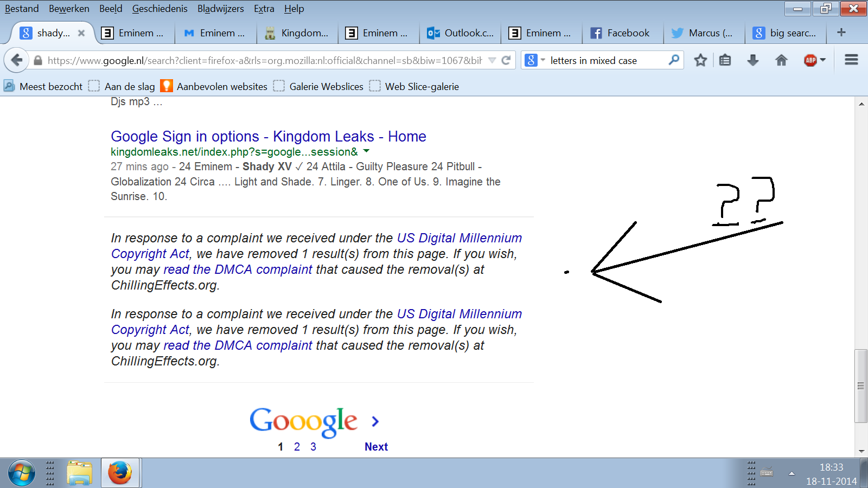Click the scrollbar up arrow

pos(861,104)
